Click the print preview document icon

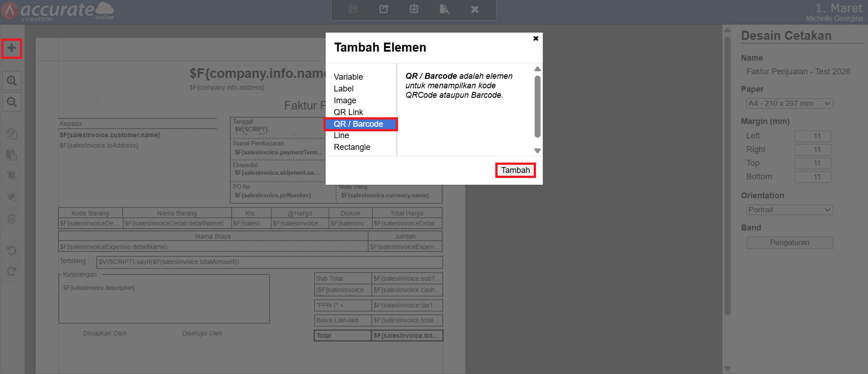(444, 9)
